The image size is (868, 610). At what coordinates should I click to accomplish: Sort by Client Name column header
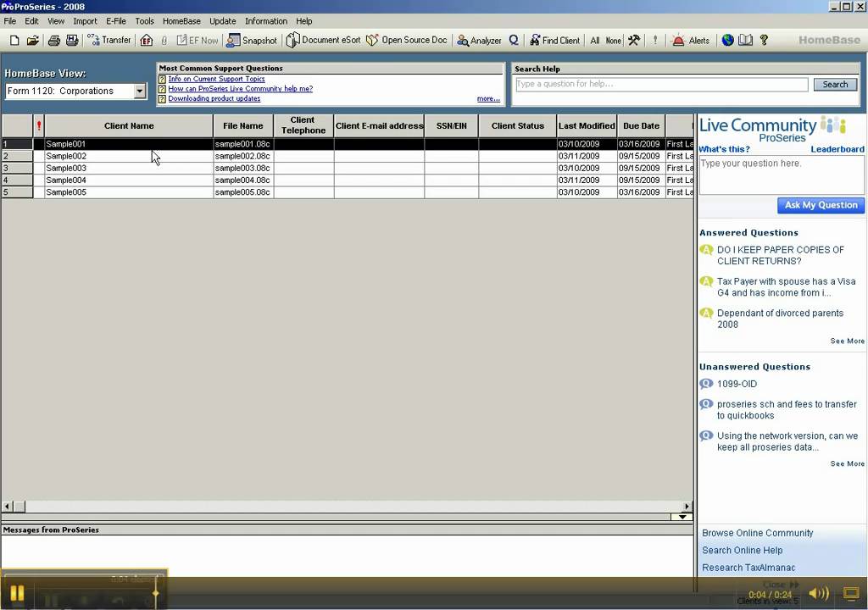coord(129,125)
